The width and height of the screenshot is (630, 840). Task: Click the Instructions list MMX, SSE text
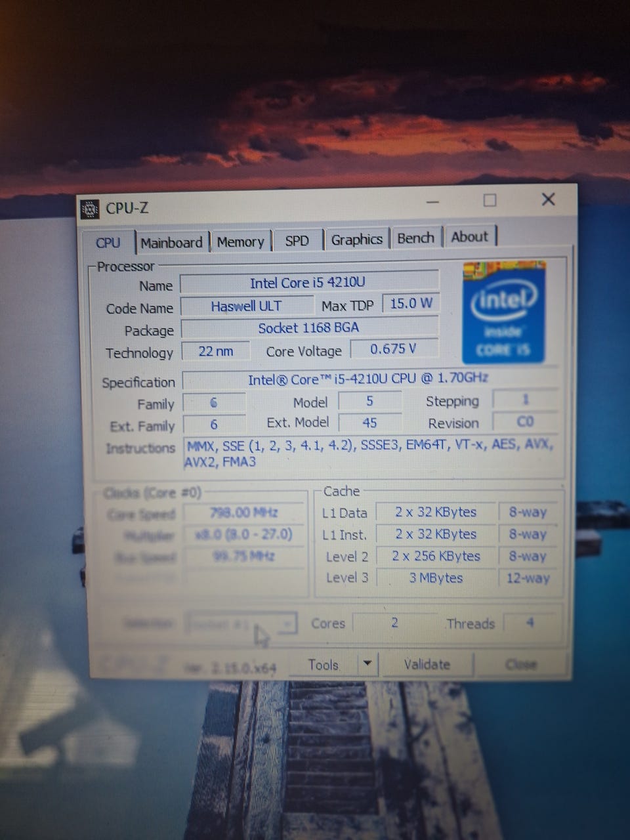tap(369, 453)
